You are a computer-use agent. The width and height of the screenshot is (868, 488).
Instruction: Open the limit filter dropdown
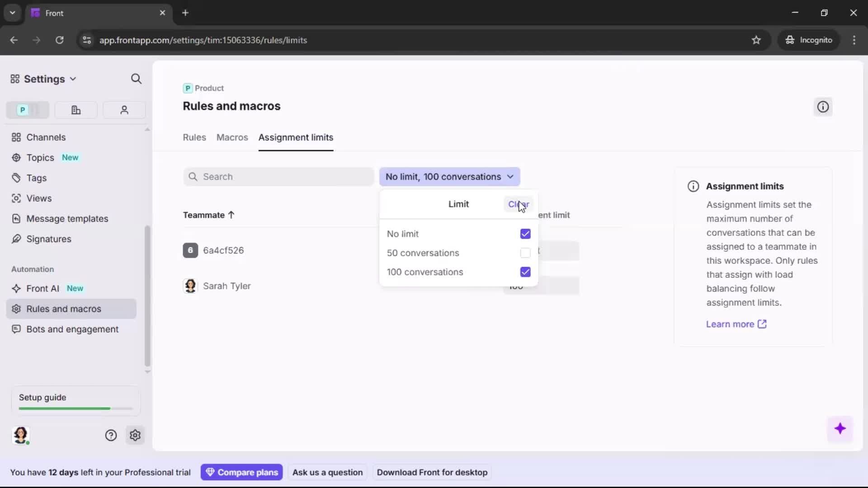pos(450,177)
